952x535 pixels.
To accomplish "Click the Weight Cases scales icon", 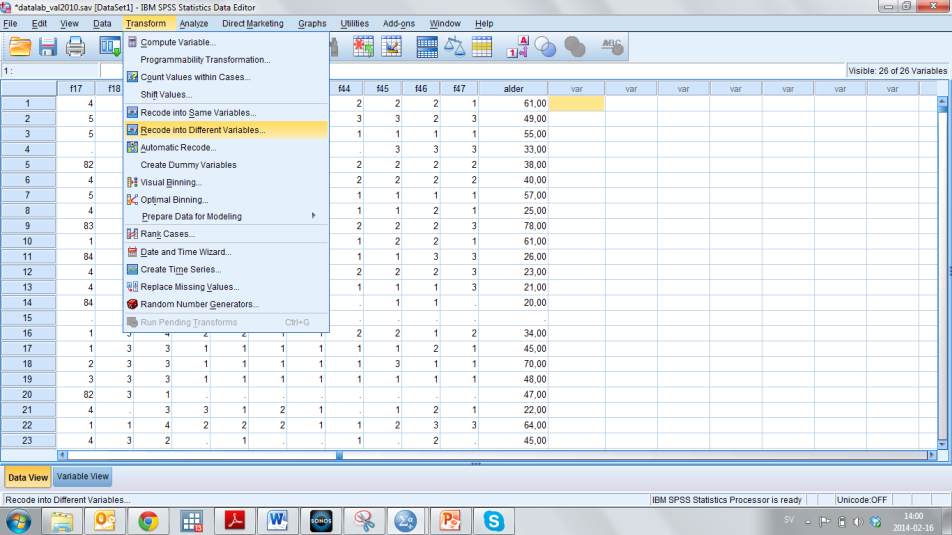I will click(x=454, y=47).
